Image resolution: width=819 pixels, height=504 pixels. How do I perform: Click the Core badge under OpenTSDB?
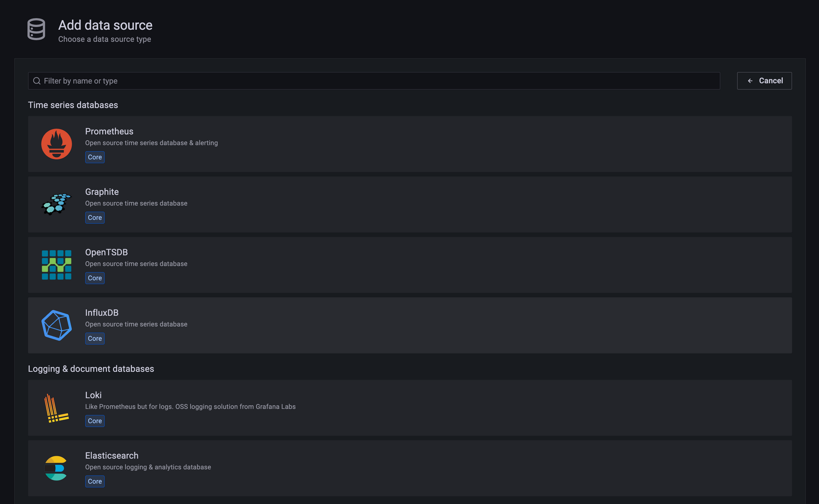95,278
